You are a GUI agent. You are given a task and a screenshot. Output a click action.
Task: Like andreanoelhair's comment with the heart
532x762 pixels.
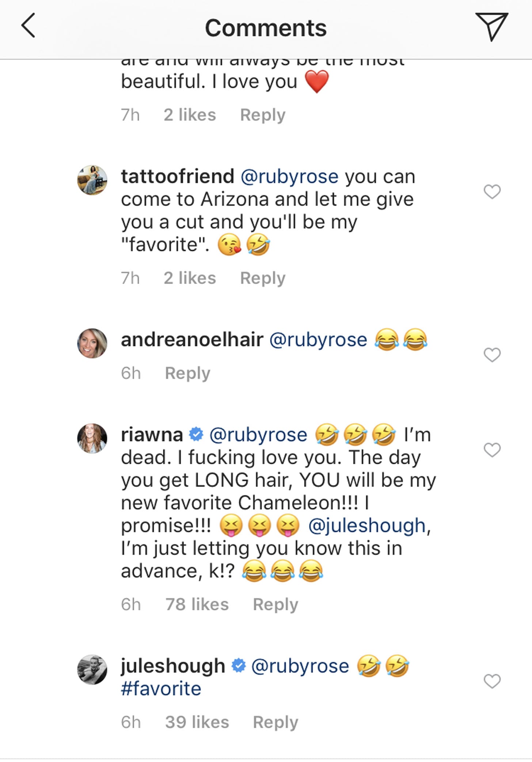point(492,355)
